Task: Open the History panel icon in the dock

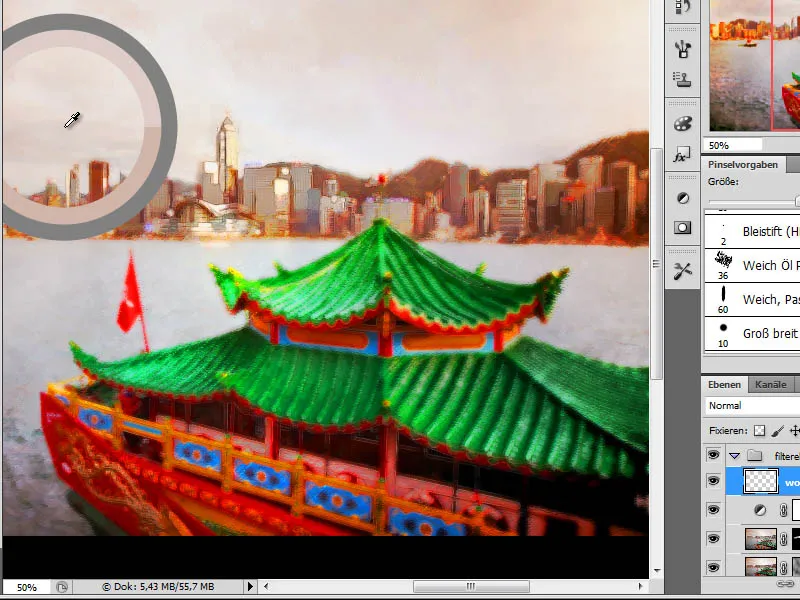Action: click(683, 7)
